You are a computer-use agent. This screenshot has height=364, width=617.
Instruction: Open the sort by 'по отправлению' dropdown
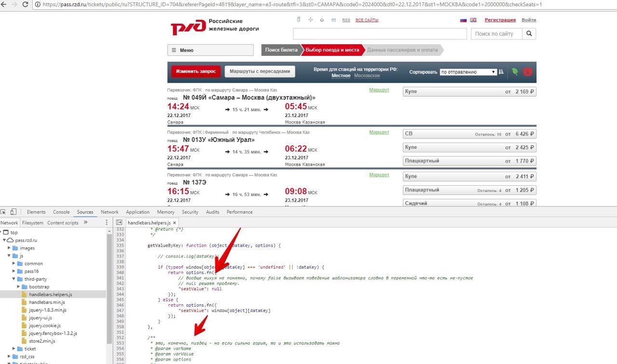tap(468, 72)
